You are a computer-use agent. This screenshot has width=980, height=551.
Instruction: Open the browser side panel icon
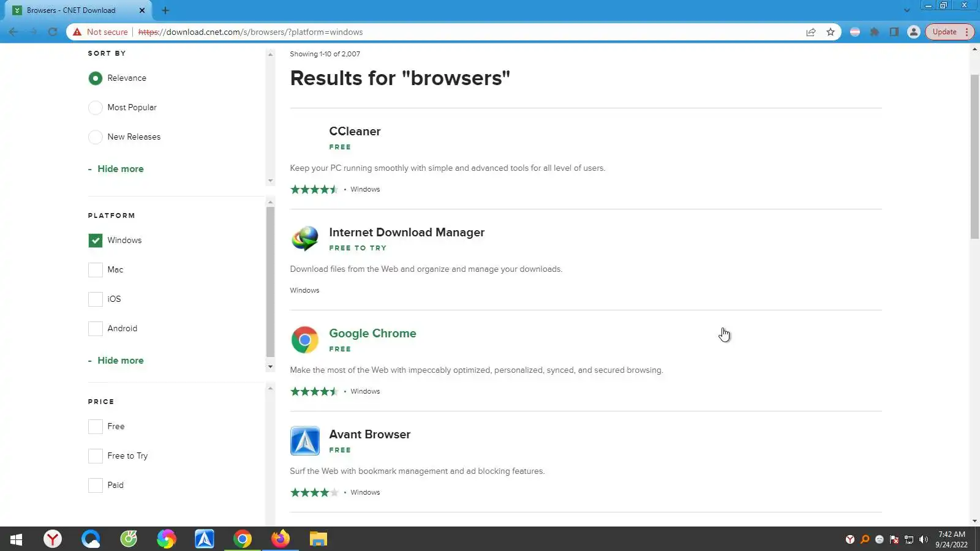(x=894, y=32)
